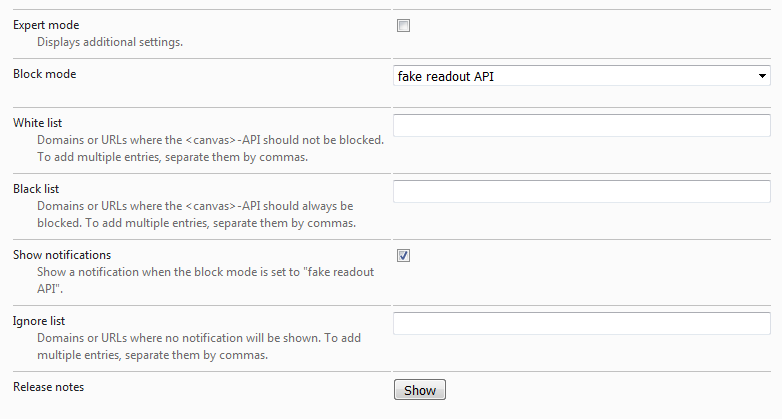Image resolution: width=782 pixels, height=419 pixels.
Task: Show the release notes
Action: pyautogui.click(x=420, y=390)
